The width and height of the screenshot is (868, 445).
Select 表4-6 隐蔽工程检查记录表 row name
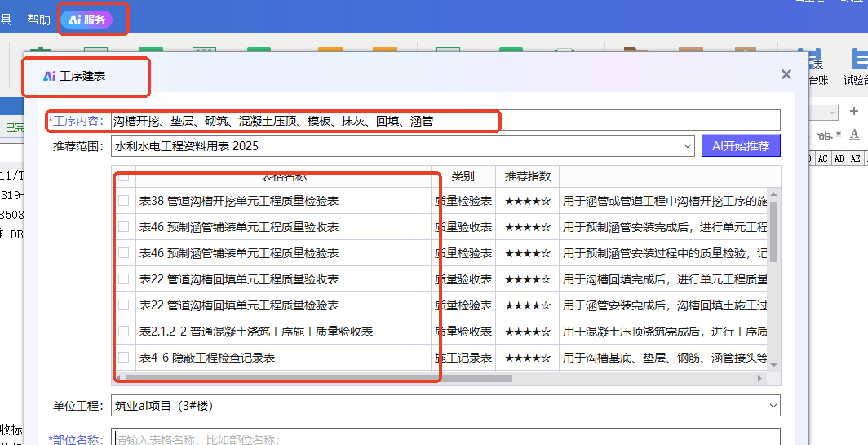tap(207, 358)
